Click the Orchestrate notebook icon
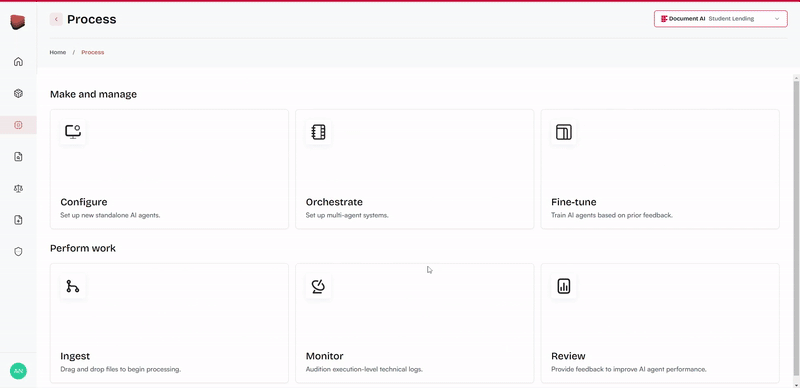 (318, 132)
